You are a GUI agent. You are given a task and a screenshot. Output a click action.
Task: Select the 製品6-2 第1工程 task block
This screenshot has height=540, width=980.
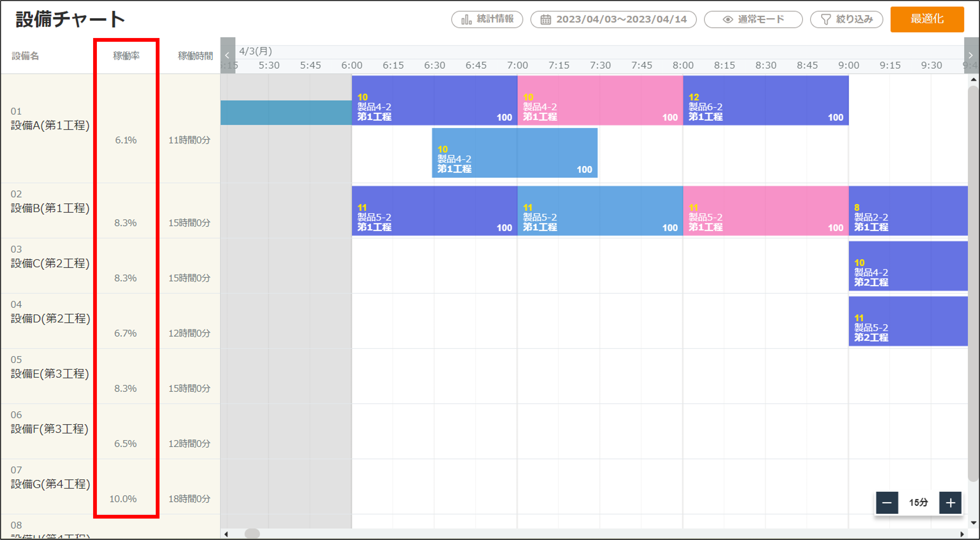tap(766, 100)
